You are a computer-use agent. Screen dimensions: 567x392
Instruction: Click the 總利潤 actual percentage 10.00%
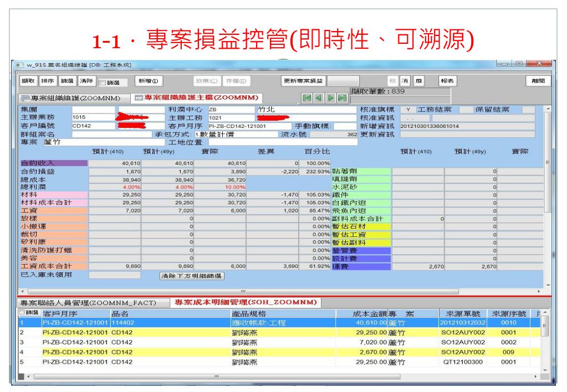tap(220, 187)
